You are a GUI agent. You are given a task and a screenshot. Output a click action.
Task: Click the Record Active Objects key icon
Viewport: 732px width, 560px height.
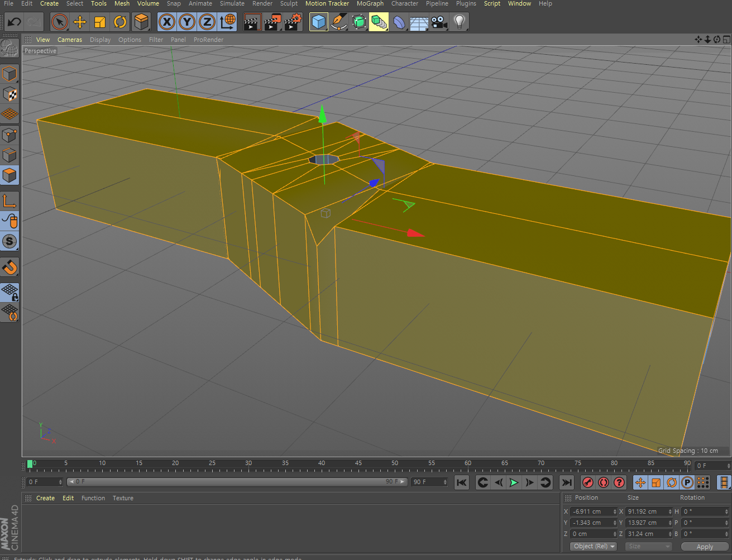[587, 482]
